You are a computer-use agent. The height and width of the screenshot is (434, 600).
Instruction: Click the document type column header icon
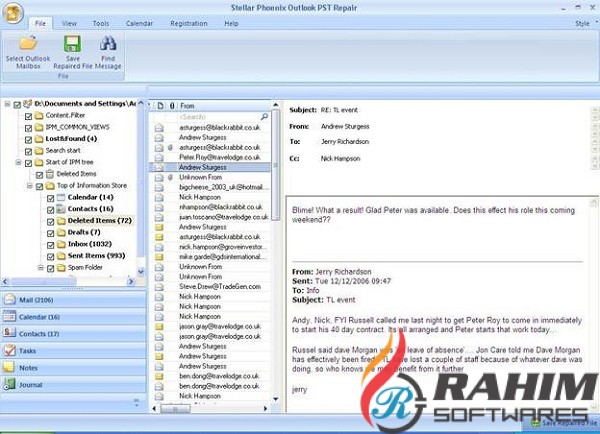160,106
